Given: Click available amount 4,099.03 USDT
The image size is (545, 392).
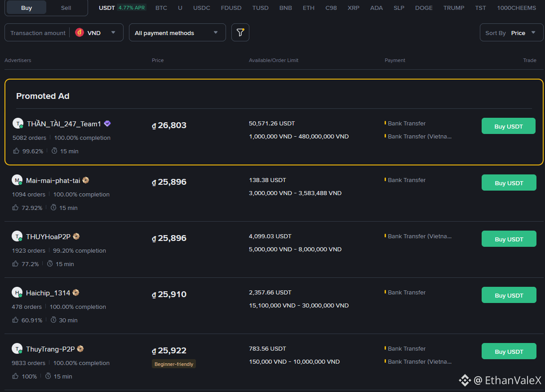Looking at the screenshot, I should [x=270, y=236].
